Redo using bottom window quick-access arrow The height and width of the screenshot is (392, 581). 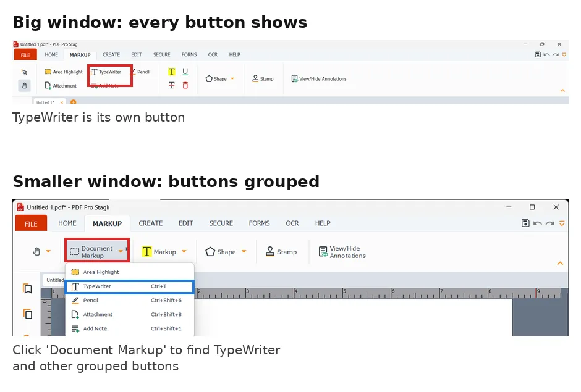tap(550, 223)
